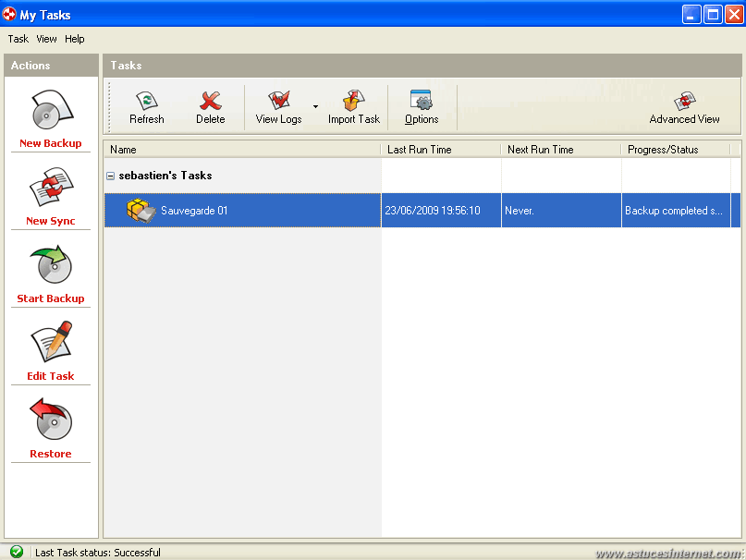Click the Sauvegarde 01 task package icon
The height and width of the screenshot is (560, 746).
click(141, 211)
